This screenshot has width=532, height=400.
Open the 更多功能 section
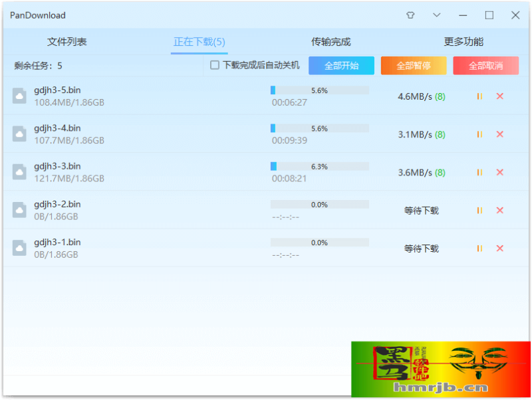(465, 41)
